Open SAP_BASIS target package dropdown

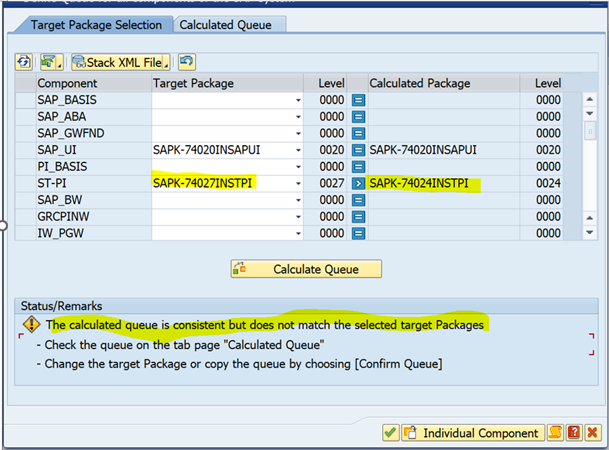click(298, 100)
